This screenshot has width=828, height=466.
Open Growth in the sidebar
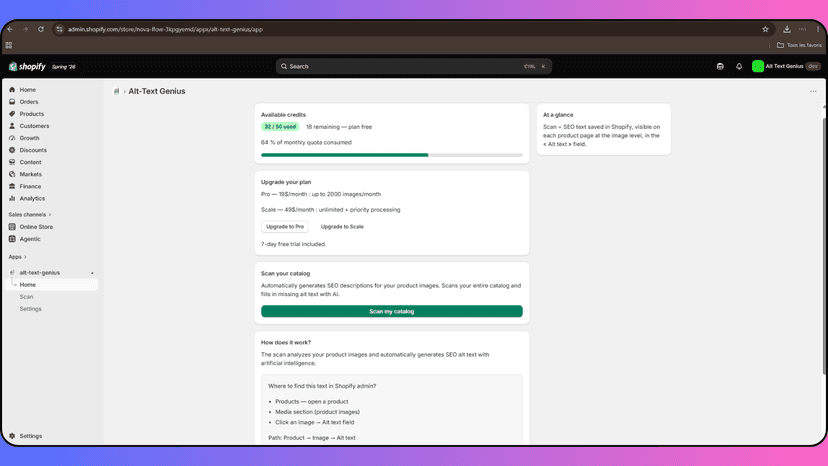tap(29, 138)
